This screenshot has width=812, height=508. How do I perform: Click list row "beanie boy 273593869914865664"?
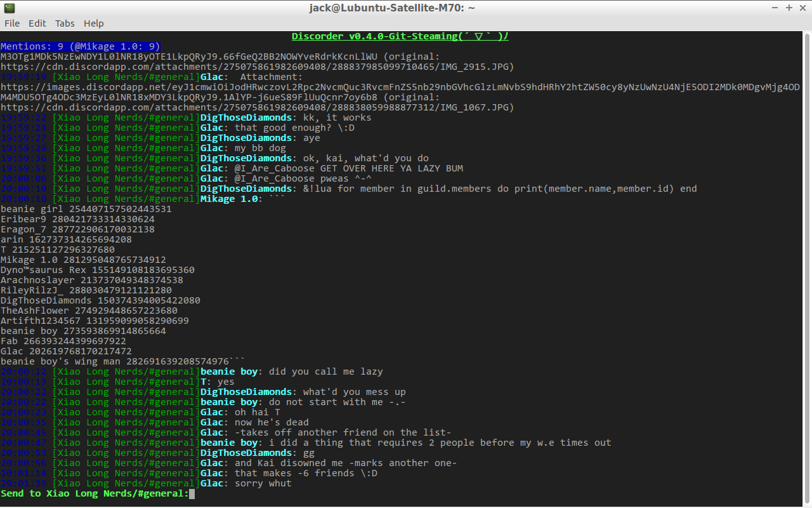pyautogui.click(x=83, y=331)
